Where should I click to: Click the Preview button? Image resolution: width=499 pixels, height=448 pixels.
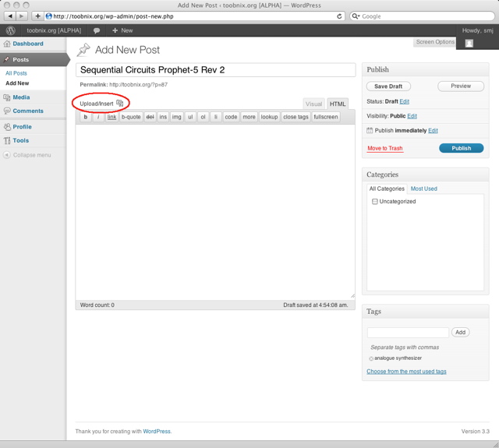461,86
